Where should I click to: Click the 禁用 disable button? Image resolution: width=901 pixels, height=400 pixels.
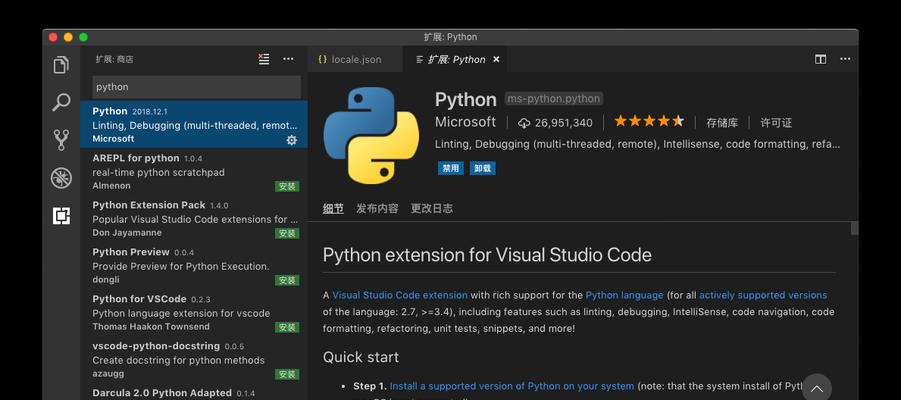(450, 168)
